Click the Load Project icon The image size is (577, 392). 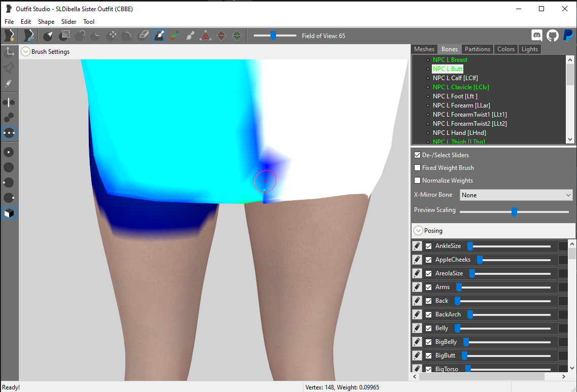pyautogui.click(x=28, y=35)
